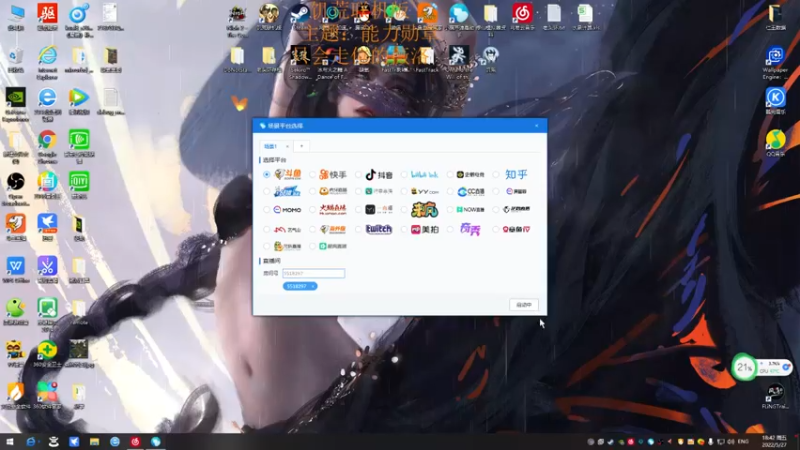Open the WPS Office desktop icon

click(16, 270)
